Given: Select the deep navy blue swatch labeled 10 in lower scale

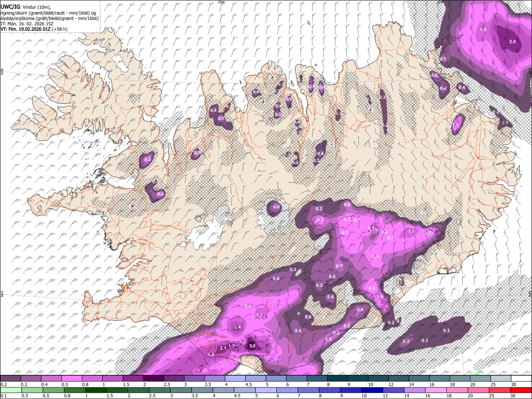Looking at the screenshot, I should click(372, 390).
